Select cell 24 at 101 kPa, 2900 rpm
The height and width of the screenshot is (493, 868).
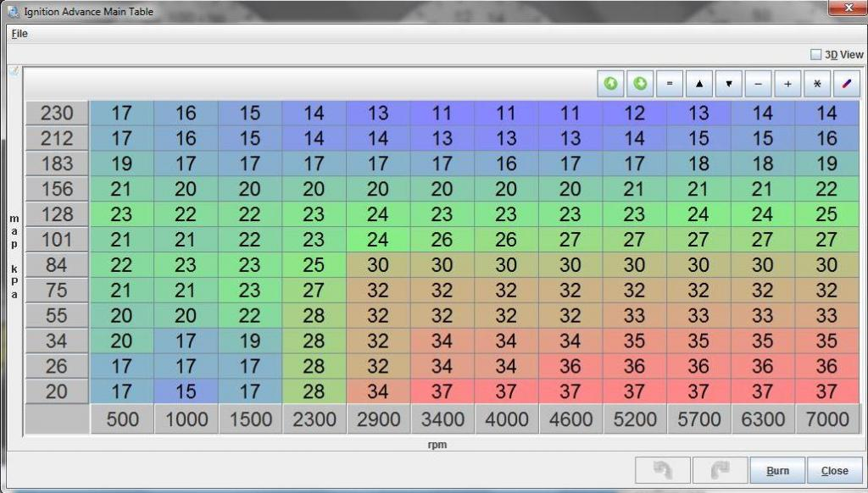point(378,240)
